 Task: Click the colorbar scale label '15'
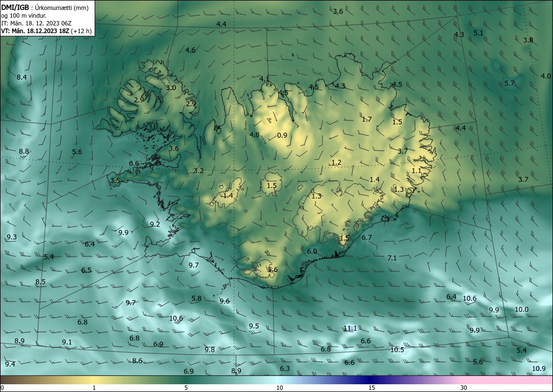click(372, 388)
